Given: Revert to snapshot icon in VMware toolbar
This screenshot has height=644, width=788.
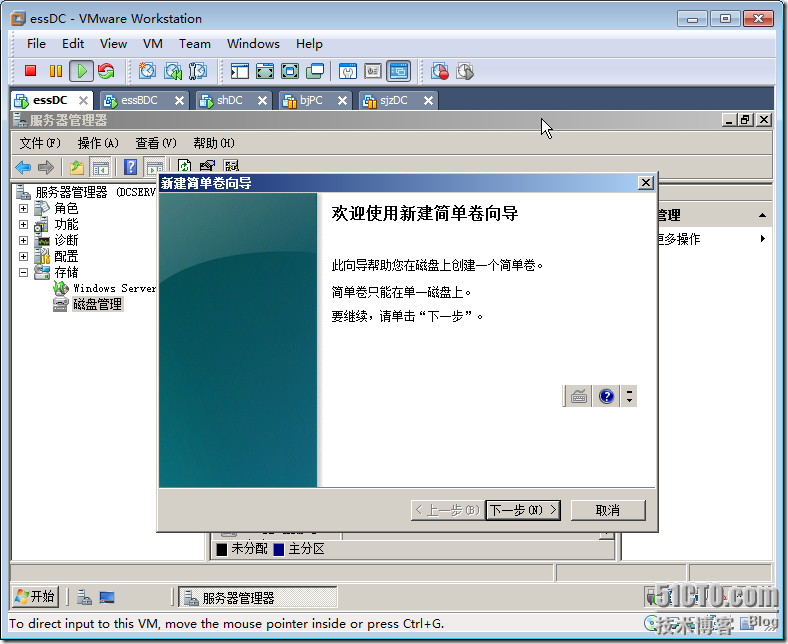Looking at the screenshot, I should pos(173,71).
